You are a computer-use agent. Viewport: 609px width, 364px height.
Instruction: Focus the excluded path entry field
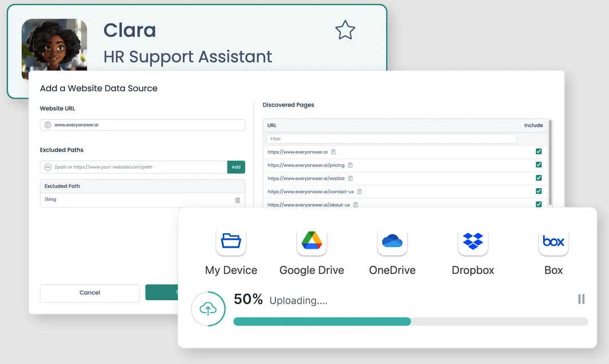(137, 167)
